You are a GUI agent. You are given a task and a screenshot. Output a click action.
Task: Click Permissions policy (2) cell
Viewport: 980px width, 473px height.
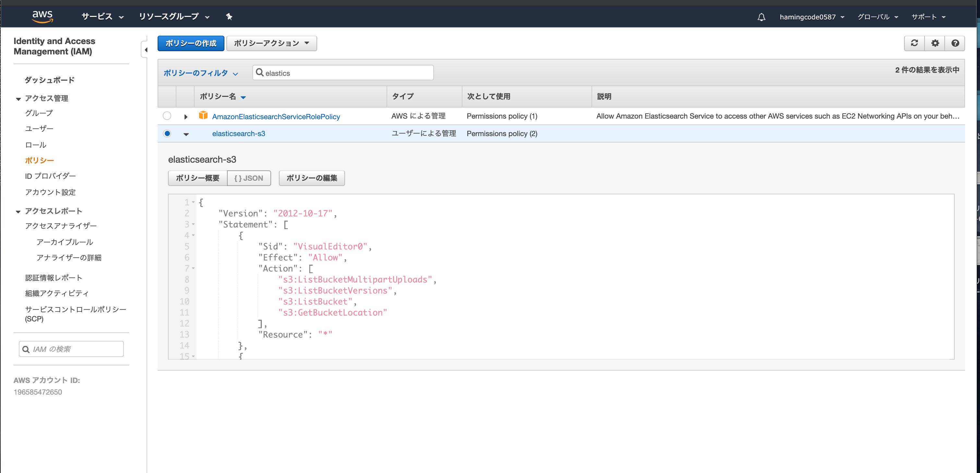pyautogui.click(x=502, y=133)
